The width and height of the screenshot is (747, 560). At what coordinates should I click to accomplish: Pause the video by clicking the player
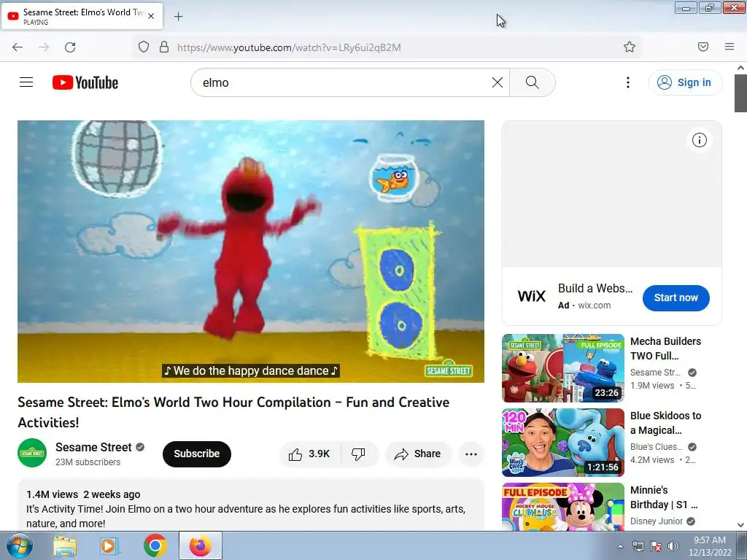click(251, 252)
